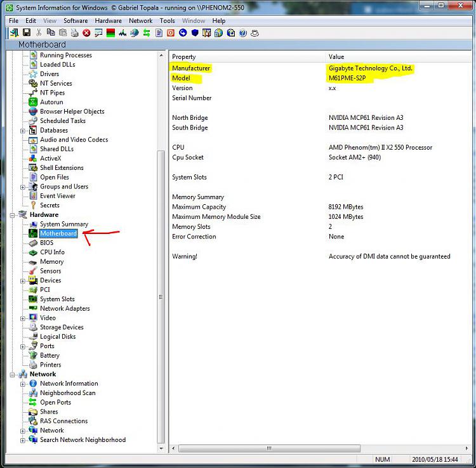Click the Paste clipboard toolbar icon
476x468 pixels.
pos(63,33)
